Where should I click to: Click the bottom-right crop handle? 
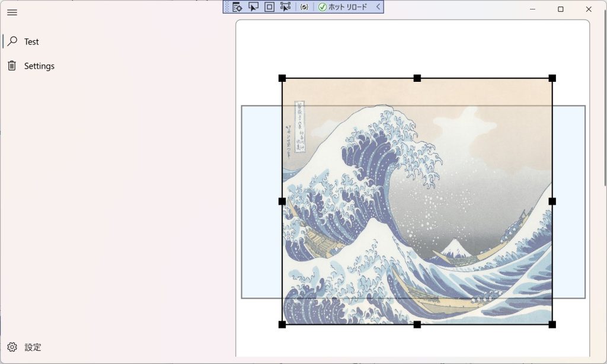(552, 324)
